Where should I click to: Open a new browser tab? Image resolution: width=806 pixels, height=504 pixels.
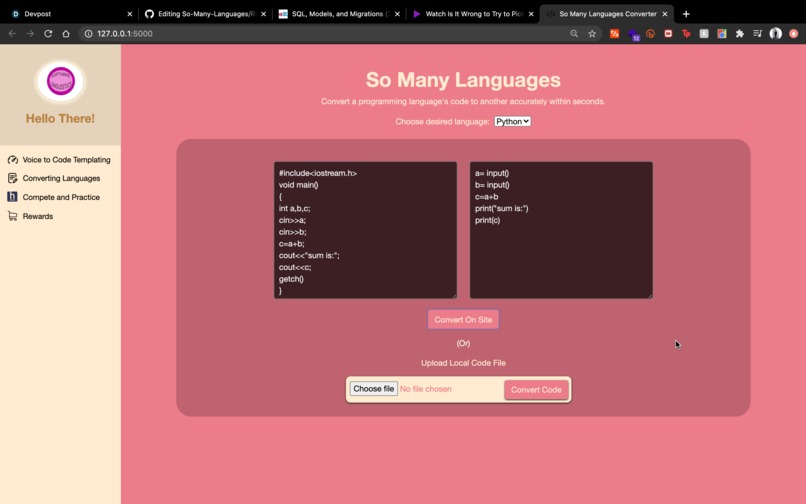click(x=686, y=14)
